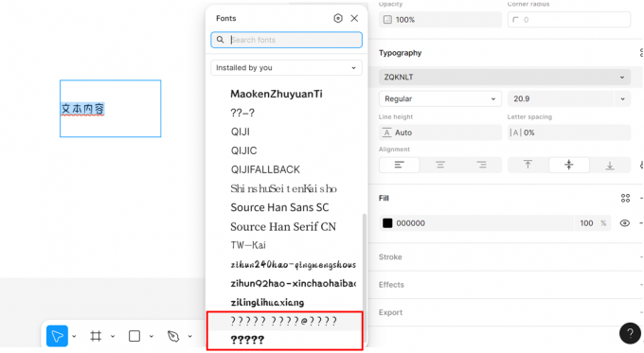Screen dimensions: 644x353
Task: Select the Pen tool icon
Action: (x=173, y=336)
